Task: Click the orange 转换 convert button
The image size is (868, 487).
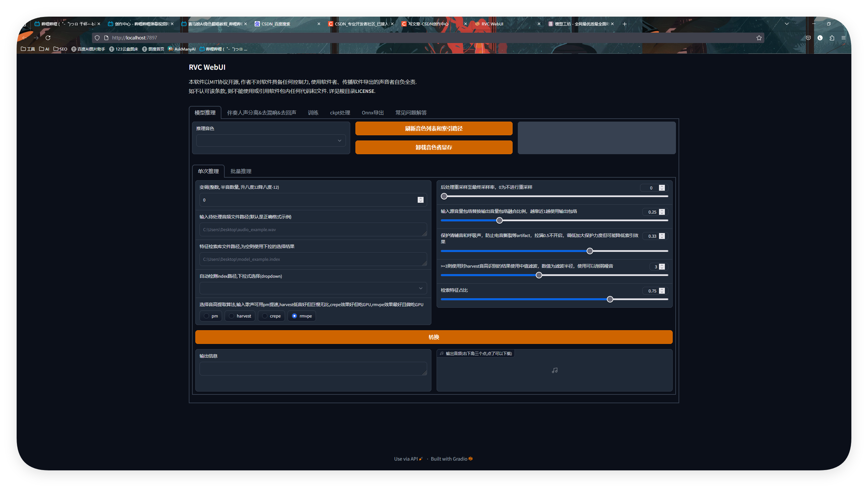Action: point(434,337)
